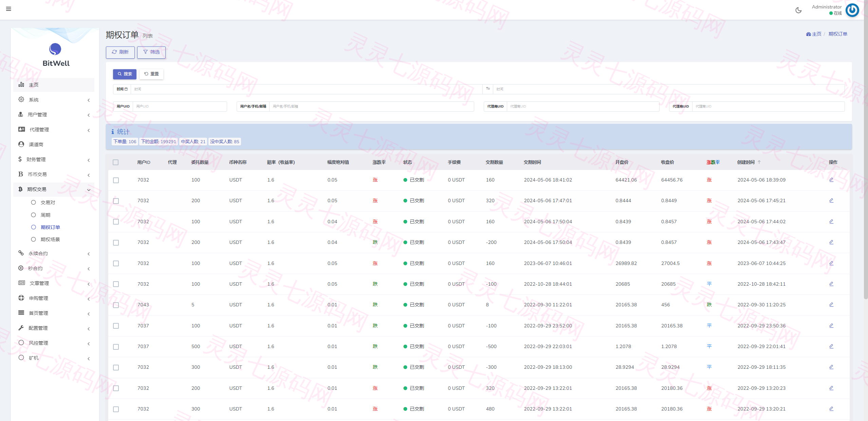Click the 系统 gear icon

coord(21,99)
